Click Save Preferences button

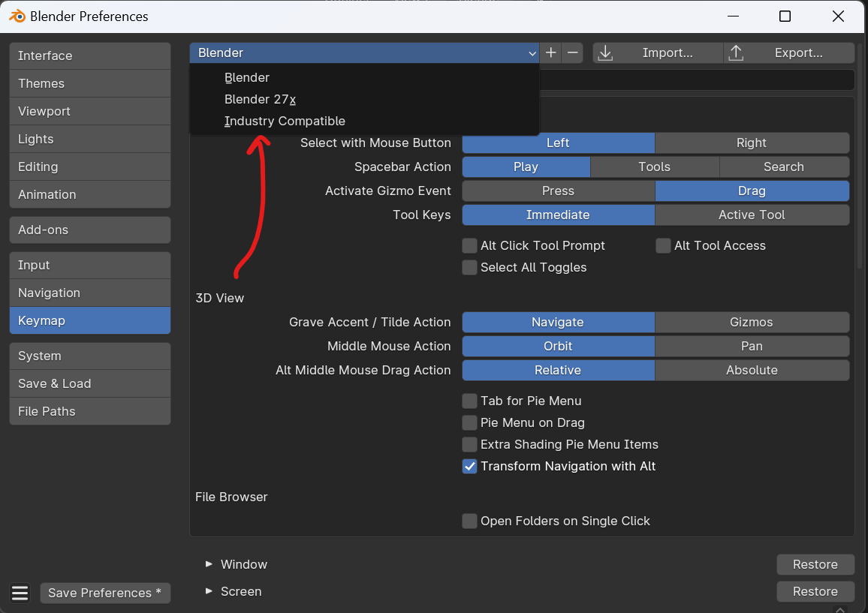[105, 593]
